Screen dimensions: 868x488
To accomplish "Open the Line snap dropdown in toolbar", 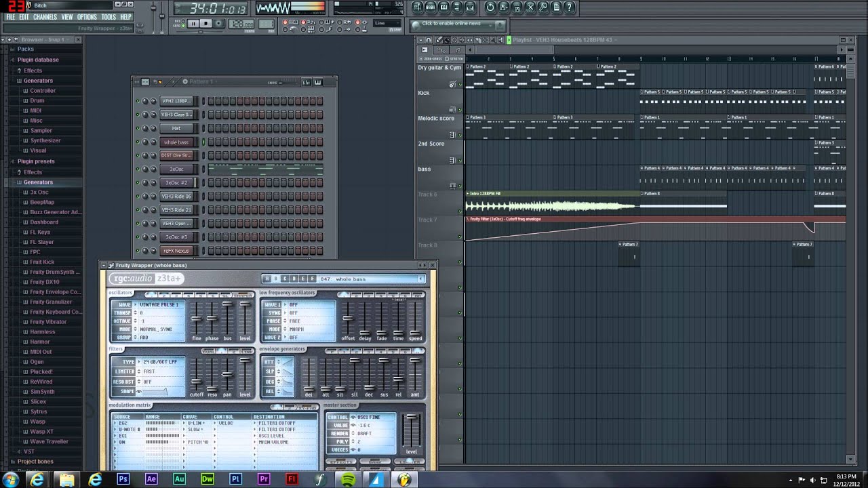I will 388,23.
